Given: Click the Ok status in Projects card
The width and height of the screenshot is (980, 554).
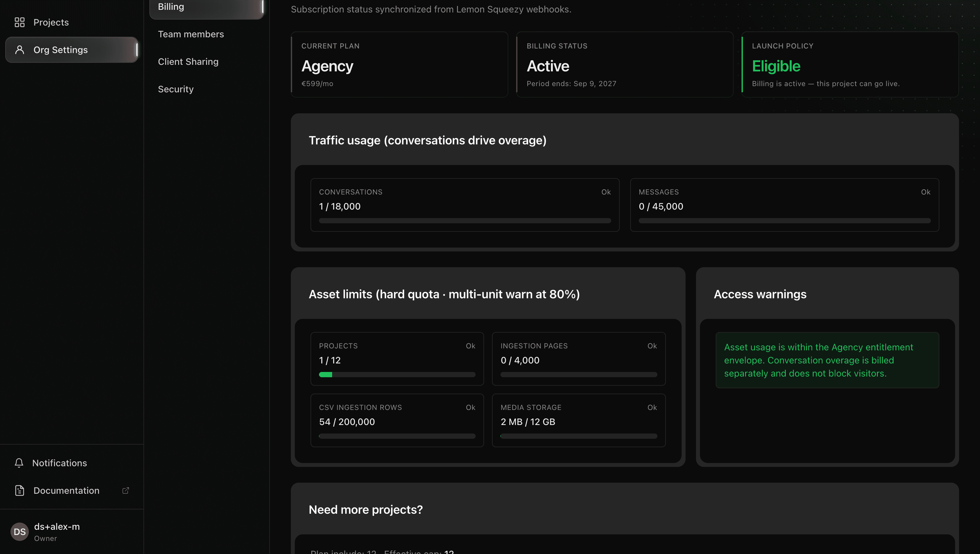Looking at the screenshot, I should (x=470, y=346).
